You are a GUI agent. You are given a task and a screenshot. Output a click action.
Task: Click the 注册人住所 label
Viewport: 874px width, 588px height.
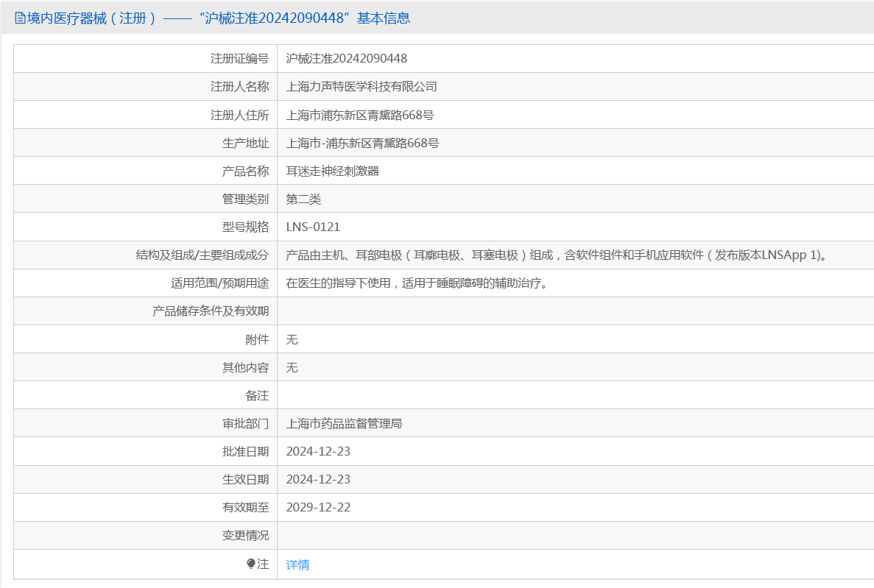239,115
